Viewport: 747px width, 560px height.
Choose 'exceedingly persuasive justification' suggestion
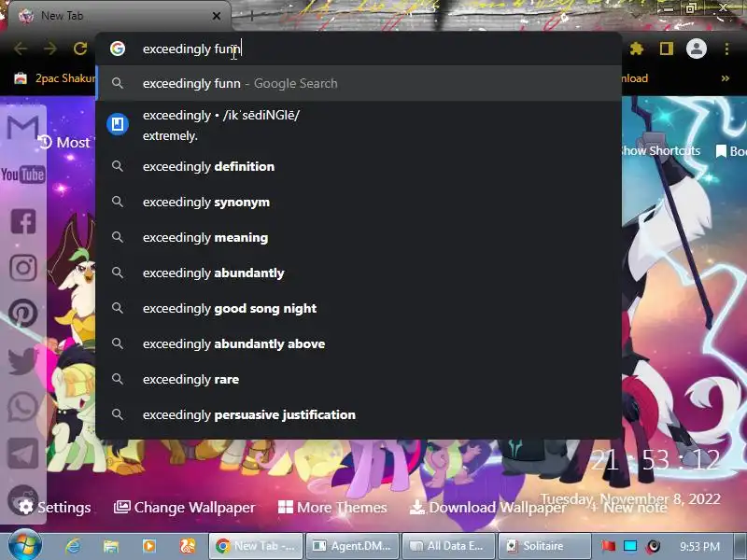pos(359,414)
